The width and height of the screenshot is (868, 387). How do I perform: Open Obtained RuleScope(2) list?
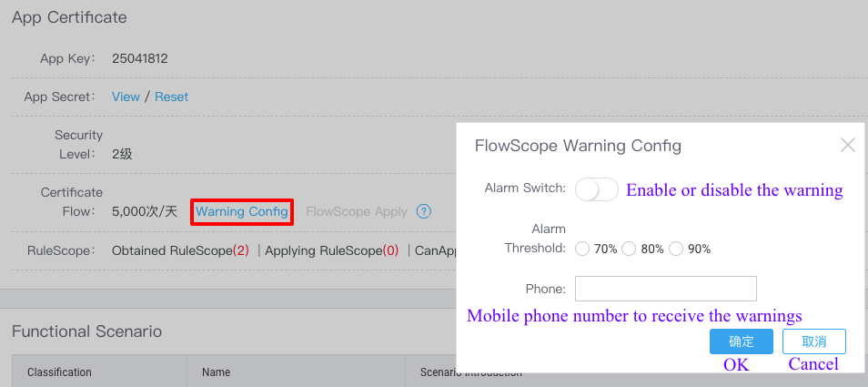pyautogui.click(x=180, y=250)
